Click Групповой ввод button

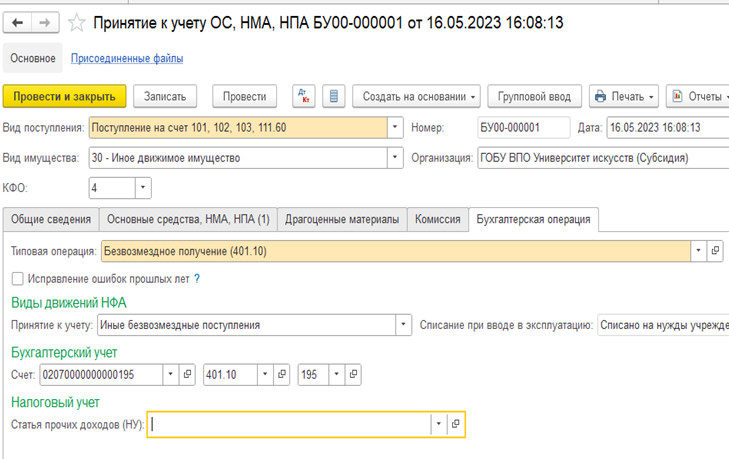tap(534, 96)
